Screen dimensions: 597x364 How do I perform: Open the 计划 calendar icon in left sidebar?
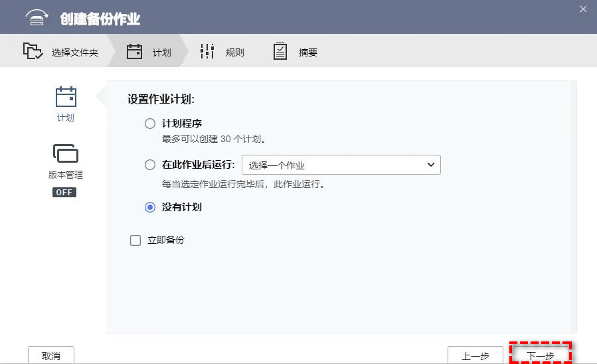click(66, 98)
